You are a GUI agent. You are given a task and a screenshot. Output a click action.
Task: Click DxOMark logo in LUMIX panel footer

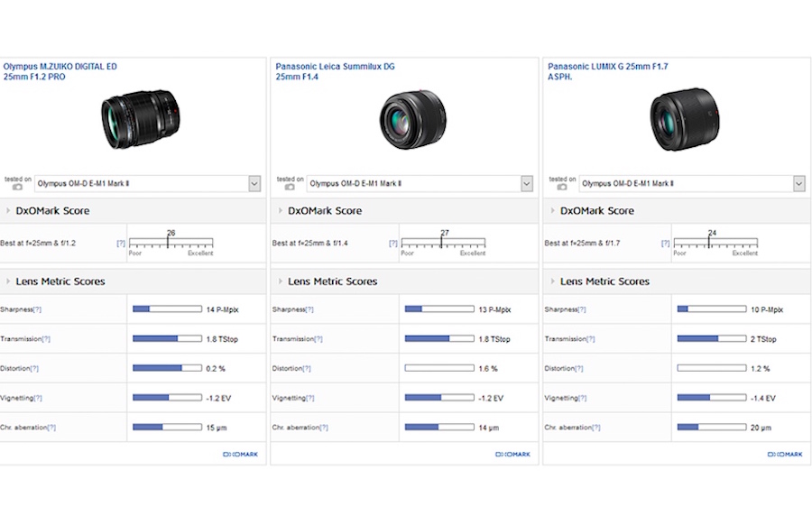[x=785, y=454]
